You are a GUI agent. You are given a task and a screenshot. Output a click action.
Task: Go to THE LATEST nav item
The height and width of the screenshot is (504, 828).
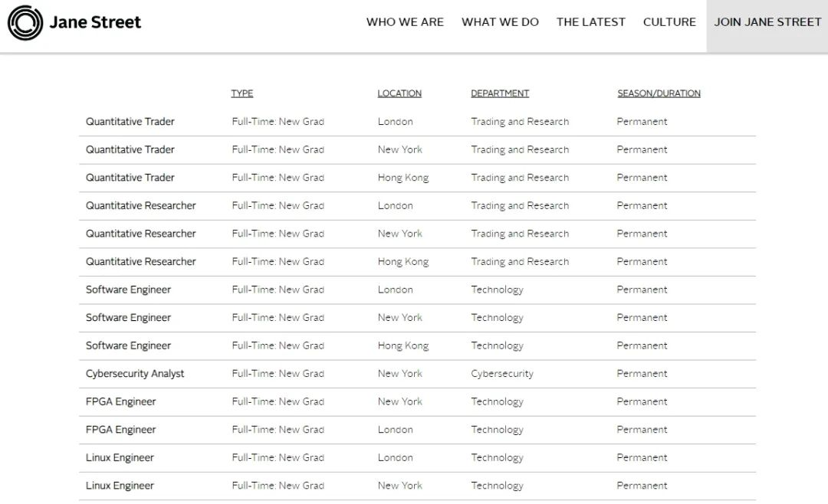(590, 22)
